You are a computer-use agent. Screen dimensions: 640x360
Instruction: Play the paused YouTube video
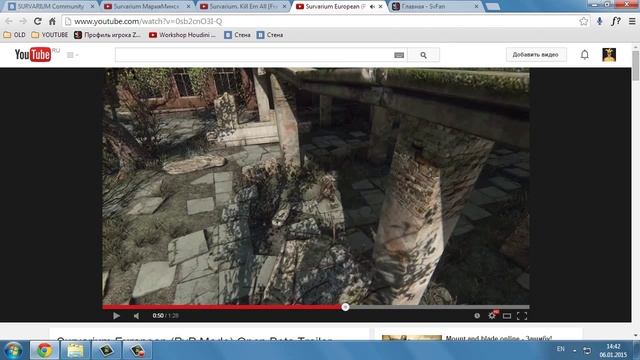point(116,316)
